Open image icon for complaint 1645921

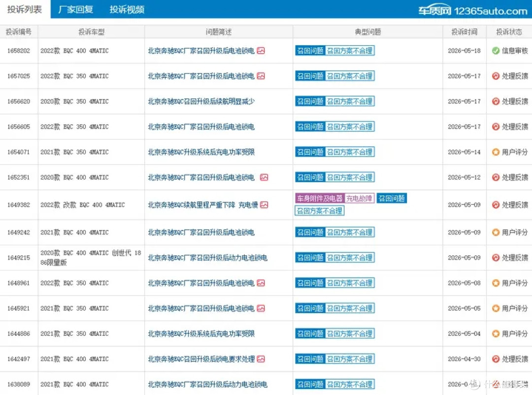(261, 308)
